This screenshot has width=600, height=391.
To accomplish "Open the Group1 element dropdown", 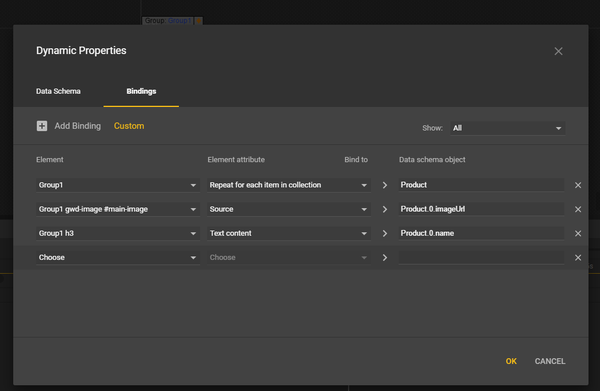I will point(117,185).
